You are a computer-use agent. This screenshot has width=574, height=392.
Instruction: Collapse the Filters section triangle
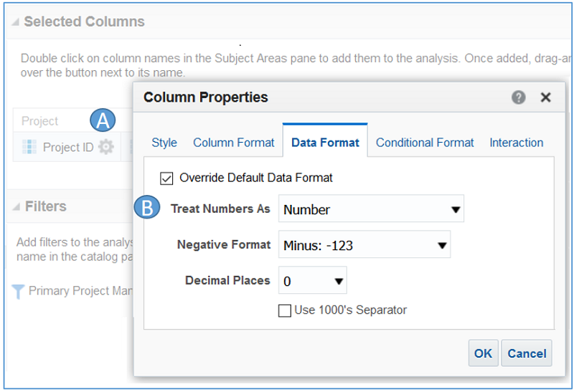pyautogui.click(x=15, y=207)
